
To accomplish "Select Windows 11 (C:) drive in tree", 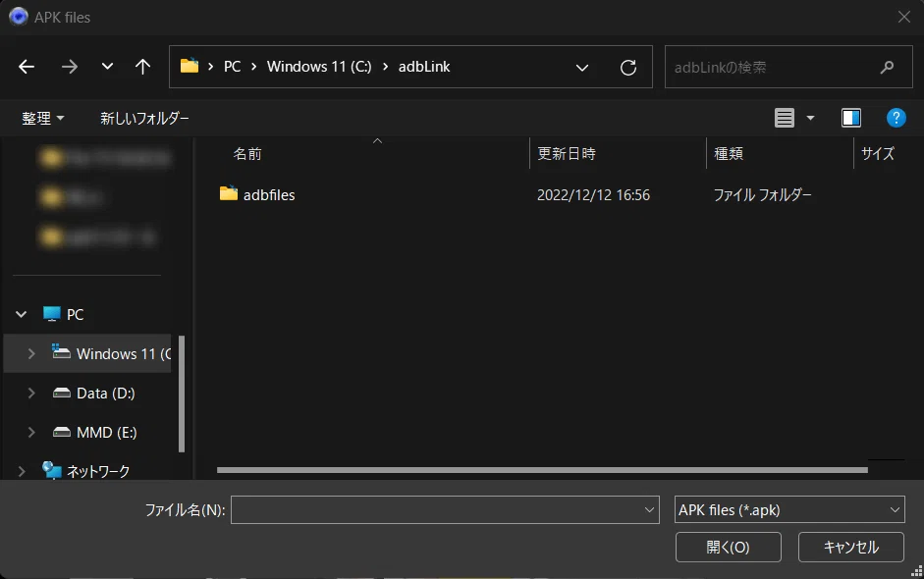I will click(124, 353).
